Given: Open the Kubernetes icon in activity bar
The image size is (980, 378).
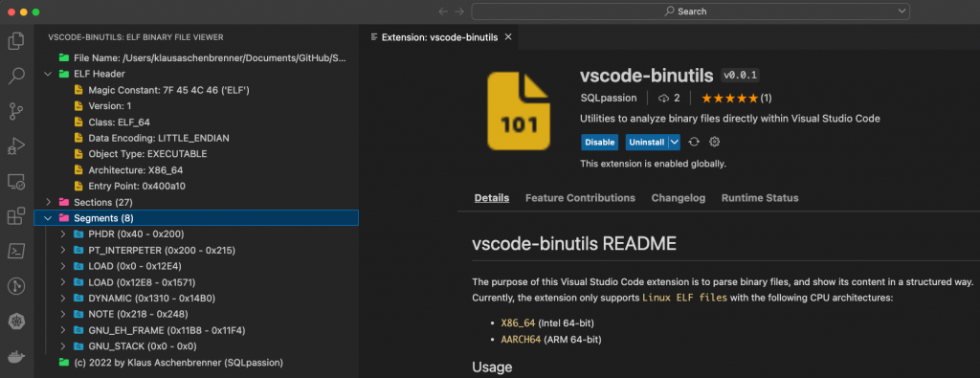Looking at the screenshot, I should pos(16,322).
